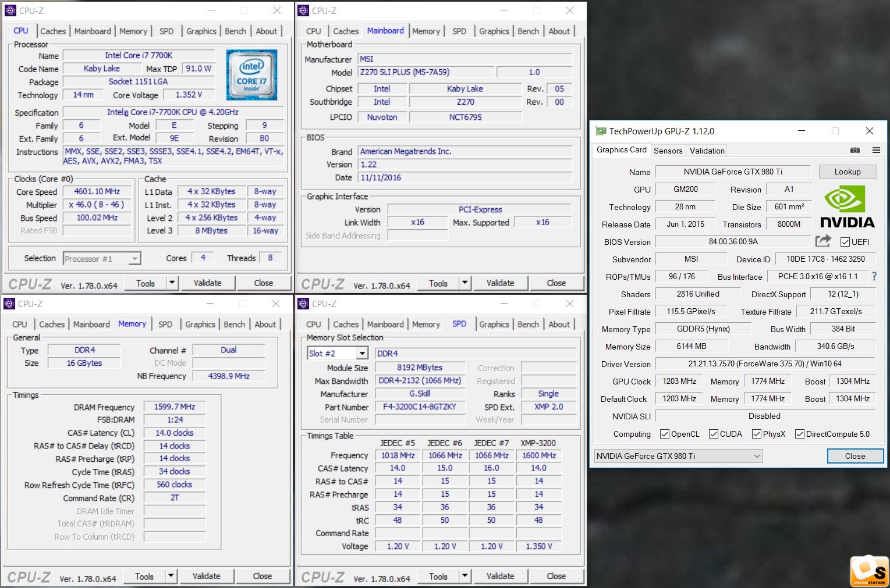Click the Lookup button in GPU-Z

pos(848,172)
